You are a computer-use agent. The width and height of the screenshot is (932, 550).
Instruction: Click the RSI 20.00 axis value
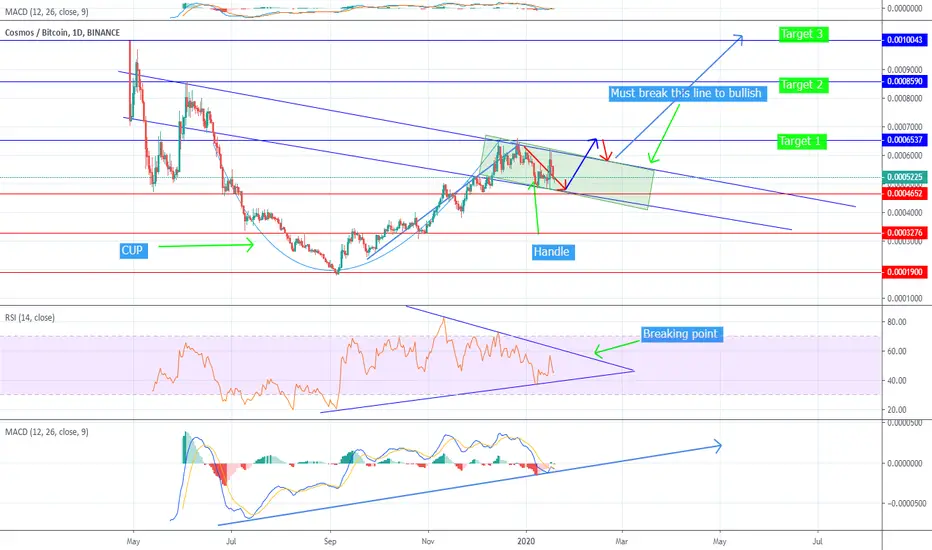(x=897, y=410)
